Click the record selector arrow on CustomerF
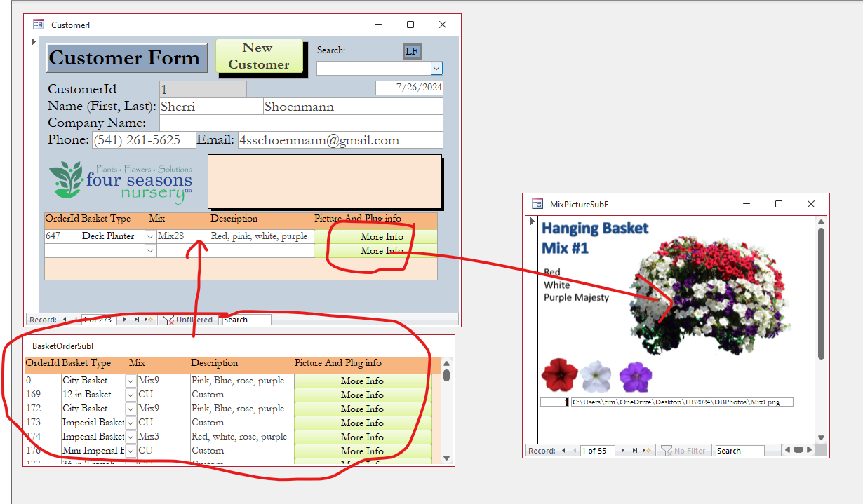The image size is (863, 504). [x=34, y=41]
